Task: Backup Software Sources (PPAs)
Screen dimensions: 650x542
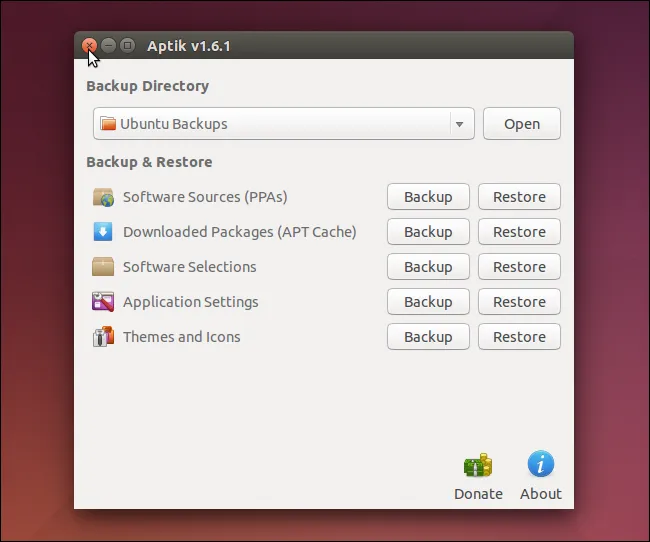Action: click(428, 197)
